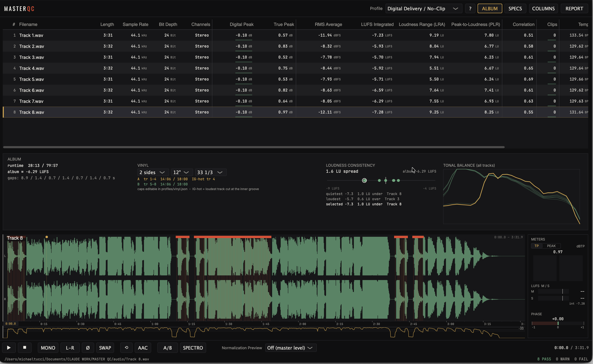Sort by Filename column header

click(28, 24)
